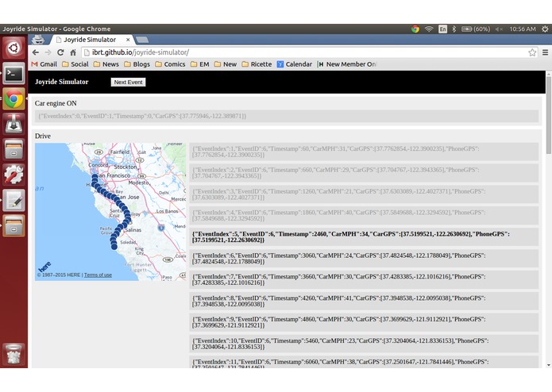Image resolution: width=552 pixels, height=392 pixels.
Task: Click the San Jose label on map
Action: coord(128,197)
